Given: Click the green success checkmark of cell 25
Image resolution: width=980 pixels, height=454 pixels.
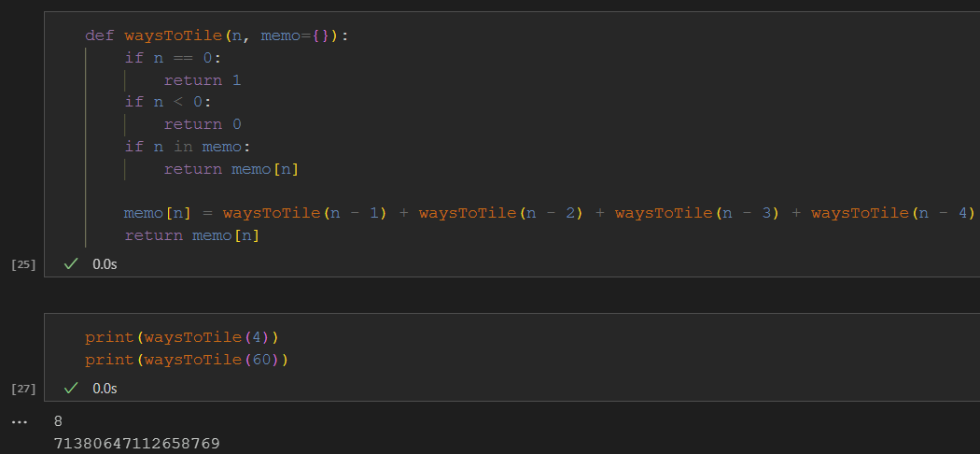Looking at the screenshot, I should coord(71,263).
